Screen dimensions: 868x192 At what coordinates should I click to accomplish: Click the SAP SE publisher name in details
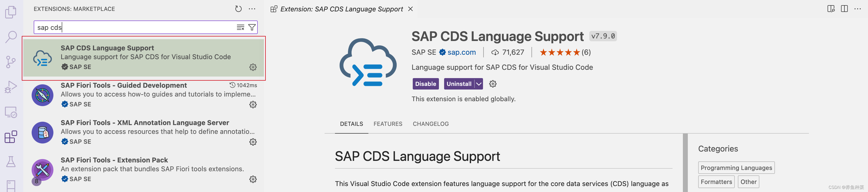coord(424,52)
